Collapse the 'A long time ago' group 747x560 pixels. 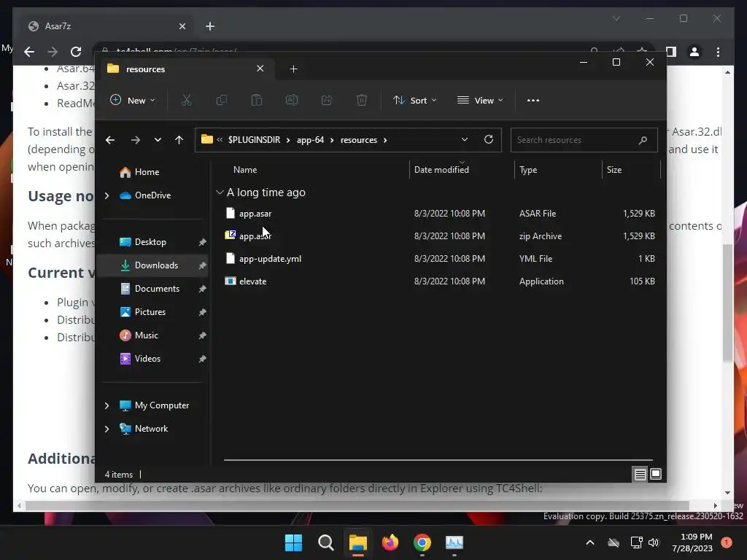tap(220, 192)
